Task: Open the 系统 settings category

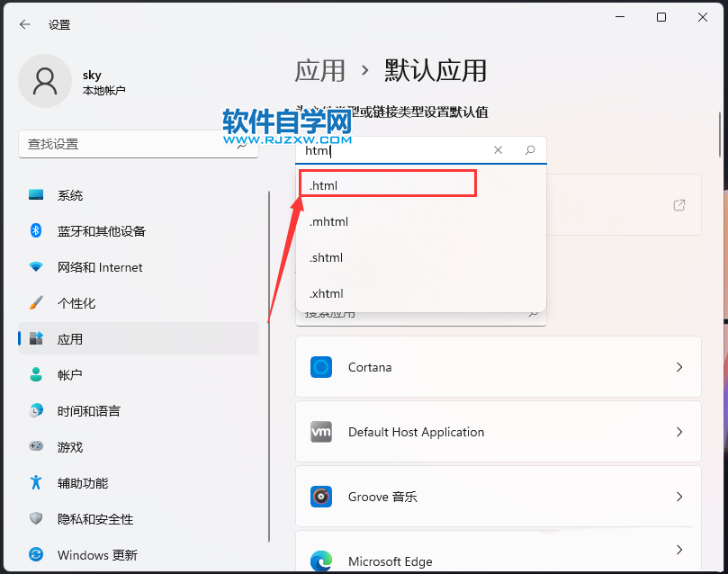Action: (139, 195)
